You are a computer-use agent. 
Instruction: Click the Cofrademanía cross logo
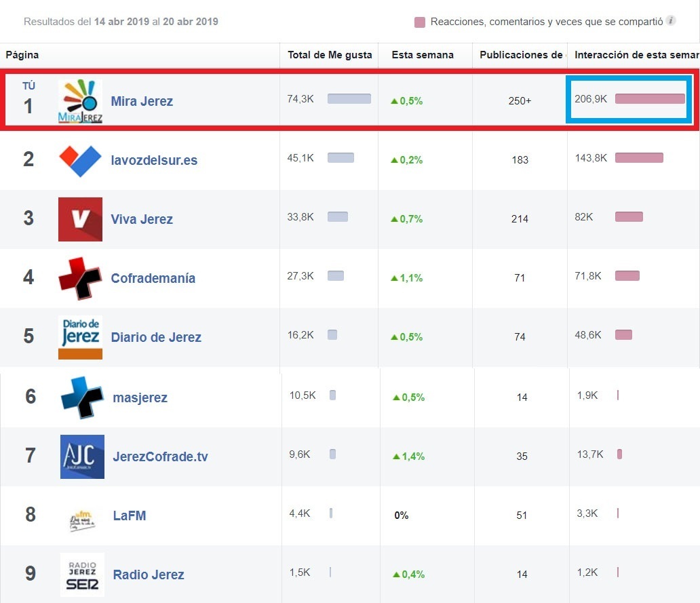click(80, 278)
